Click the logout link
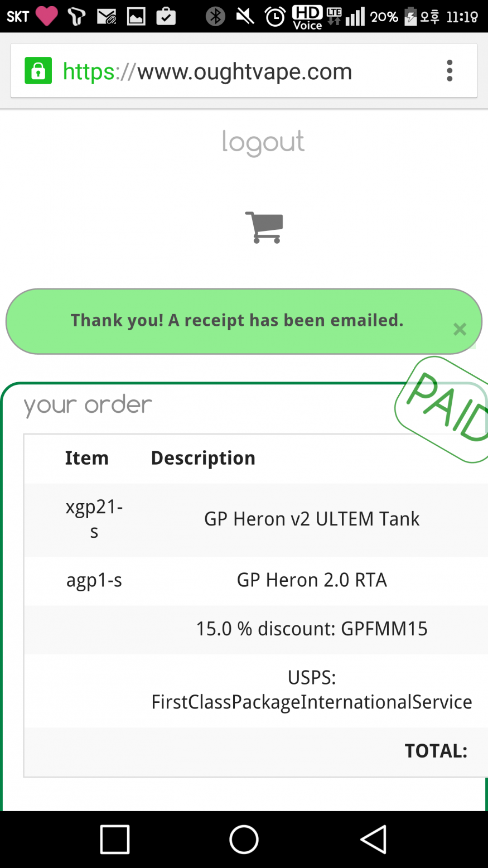Viewport: 488px width, 868px height. tap(263, 143)
